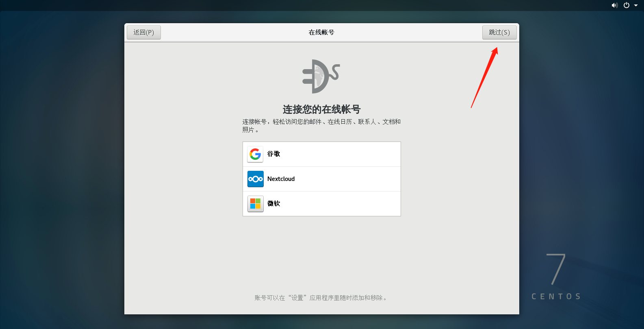Open the volume speaker icon in top bar
644x329 pixels.
coord(615,5)
